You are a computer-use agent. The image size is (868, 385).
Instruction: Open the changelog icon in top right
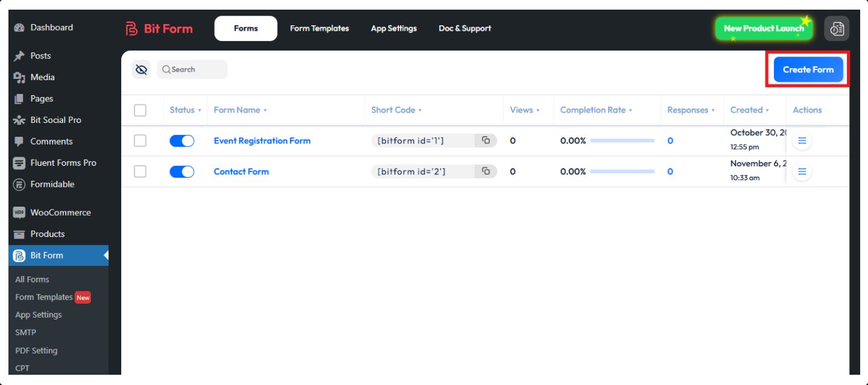coord(836,28)
